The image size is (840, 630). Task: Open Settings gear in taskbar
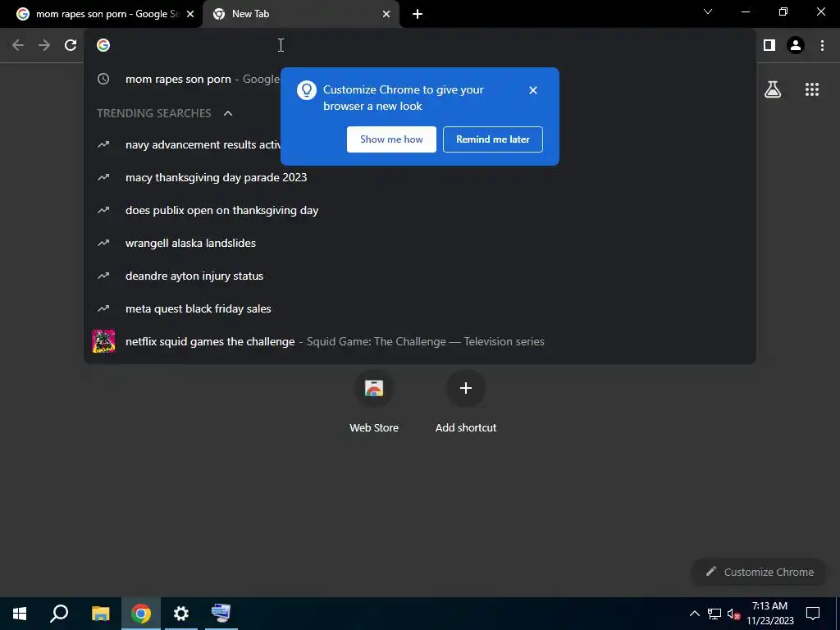pyautogui.click(x=181, y=614)
